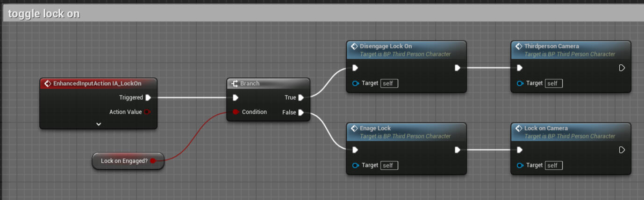This screenshot has width=644, height=200.
Task: Click the Thirdperson Camera exec output pin
Action: tap(622, 68)
